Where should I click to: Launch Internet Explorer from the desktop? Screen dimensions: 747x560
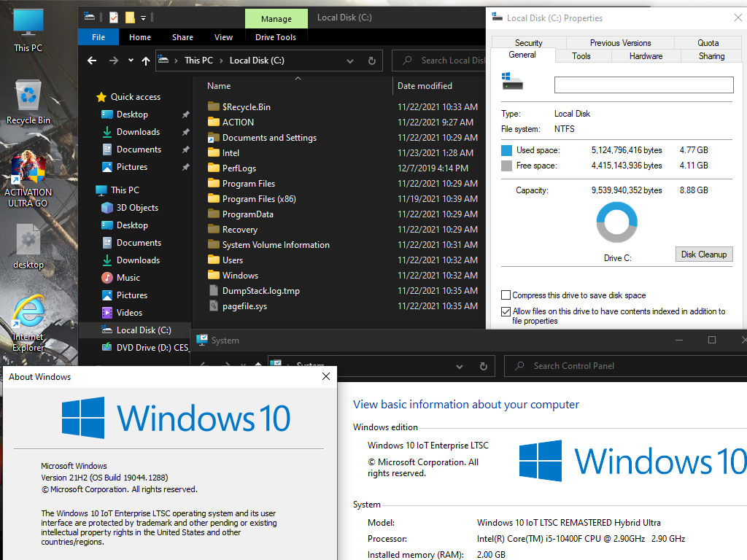[28, 324]
